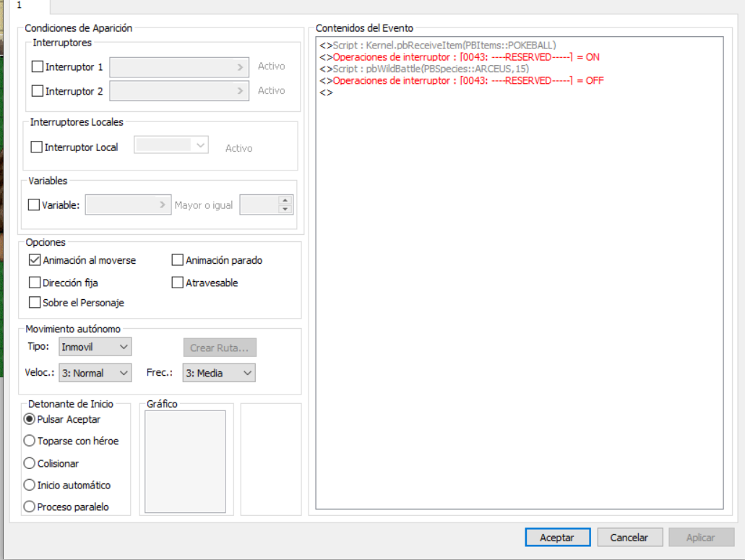Image resolution: width=745 pixels, height=560 pixels.
Task: Select Toparse con héroe trigger
Action: 30,441
